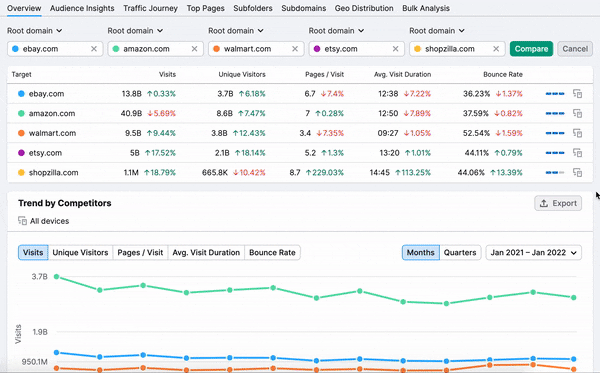Click etsy.com in the Target column
This screenshot has width=600, height=373.
tap(45, 153)
